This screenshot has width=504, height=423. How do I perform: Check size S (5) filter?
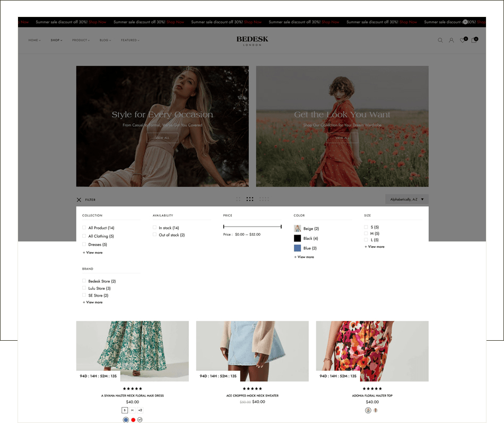tap(366, 227)
